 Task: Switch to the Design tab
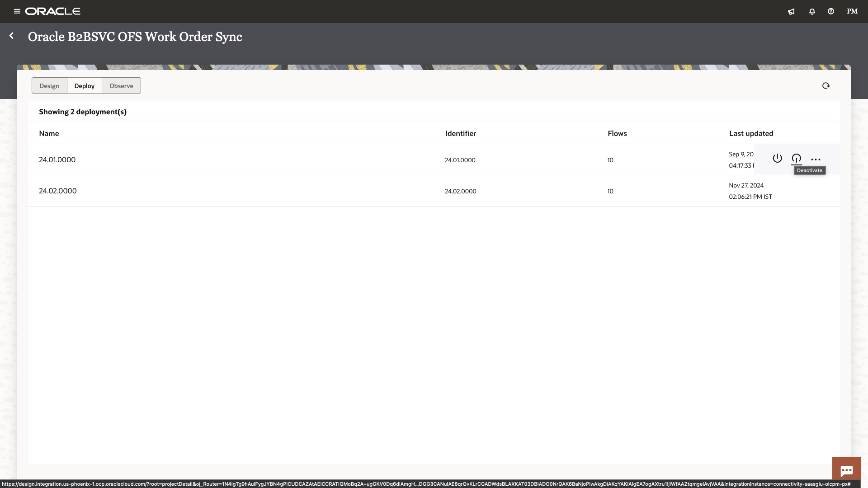coord(49,85)
